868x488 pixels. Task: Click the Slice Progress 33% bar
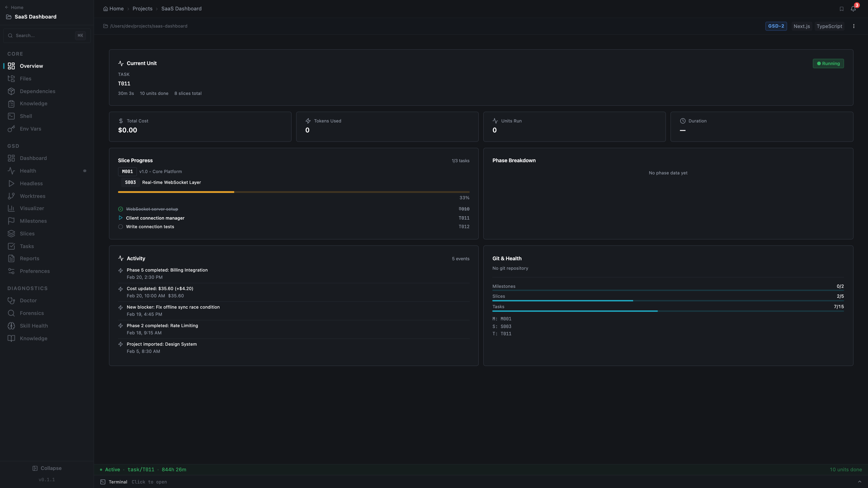[x=293, y=192]
